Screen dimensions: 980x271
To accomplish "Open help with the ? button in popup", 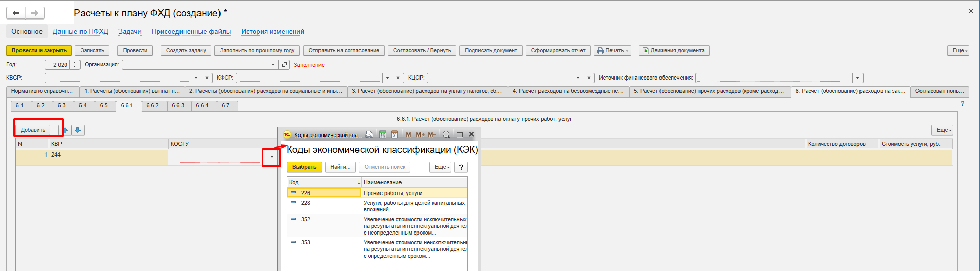I will point(461,167).
